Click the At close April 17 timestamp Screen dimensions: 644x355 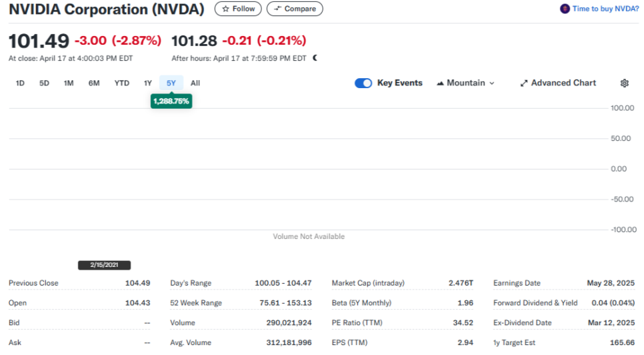pos(71,58)
